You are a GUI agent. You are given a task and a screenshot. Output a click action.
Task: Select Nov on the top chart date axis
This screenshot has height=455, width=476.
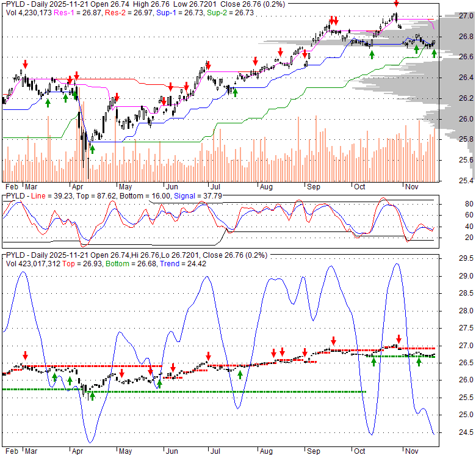412,187
